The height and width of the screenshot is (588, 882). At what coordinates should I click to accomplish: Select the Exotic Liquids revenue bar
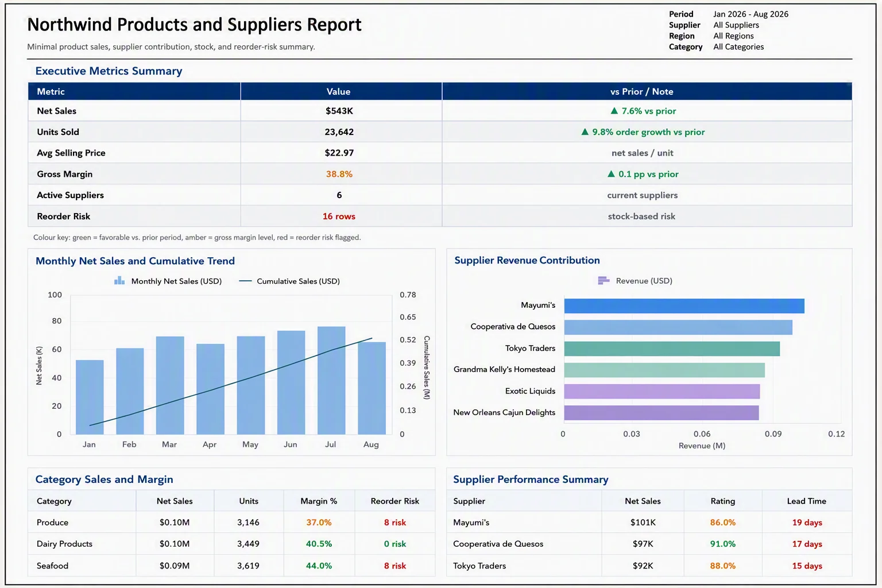(662, 391)
